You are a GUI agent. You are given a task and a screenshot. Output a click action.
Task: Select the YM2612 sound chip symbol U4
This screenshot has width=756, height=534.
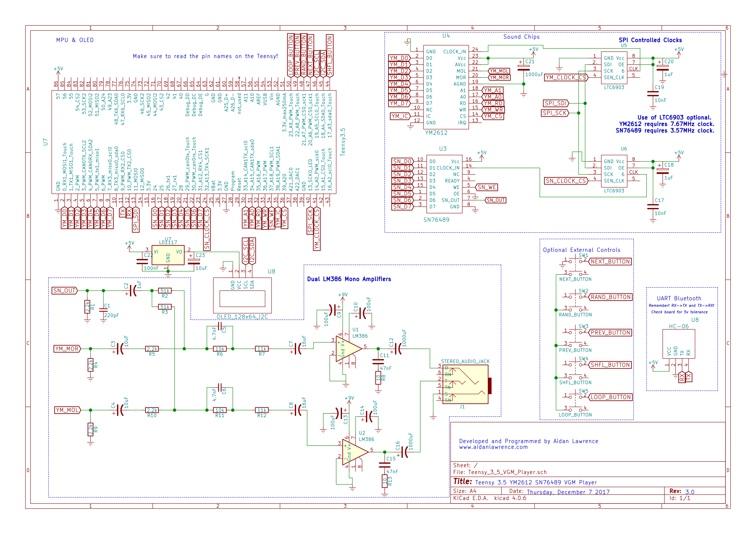[446, 87]
